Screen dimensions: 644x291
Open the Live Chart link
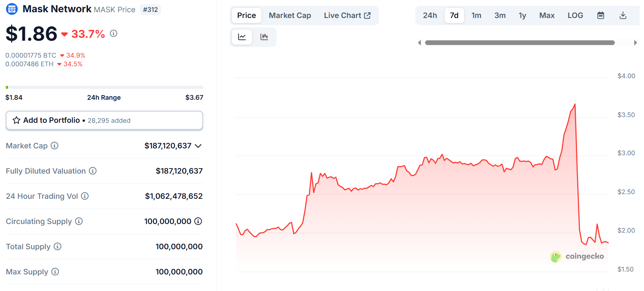pyautogui.click(x=347, y=15)
